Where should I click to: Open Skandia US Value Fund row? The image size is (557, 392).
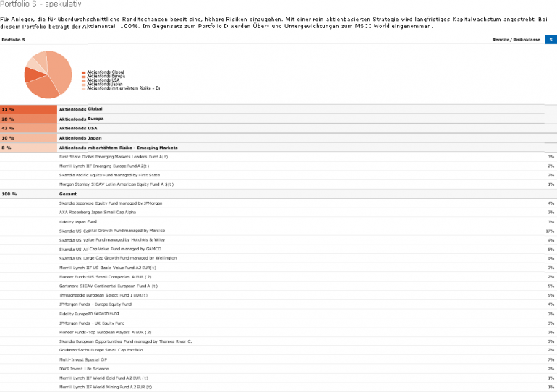pyautogui.click(x=278, y=240)
